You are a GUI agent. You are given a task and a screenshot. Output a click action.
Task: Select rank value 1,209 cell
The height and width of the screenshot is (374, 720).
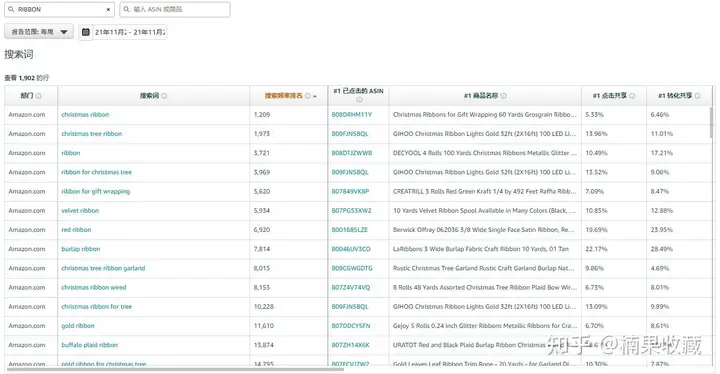[x=262, y=114]
